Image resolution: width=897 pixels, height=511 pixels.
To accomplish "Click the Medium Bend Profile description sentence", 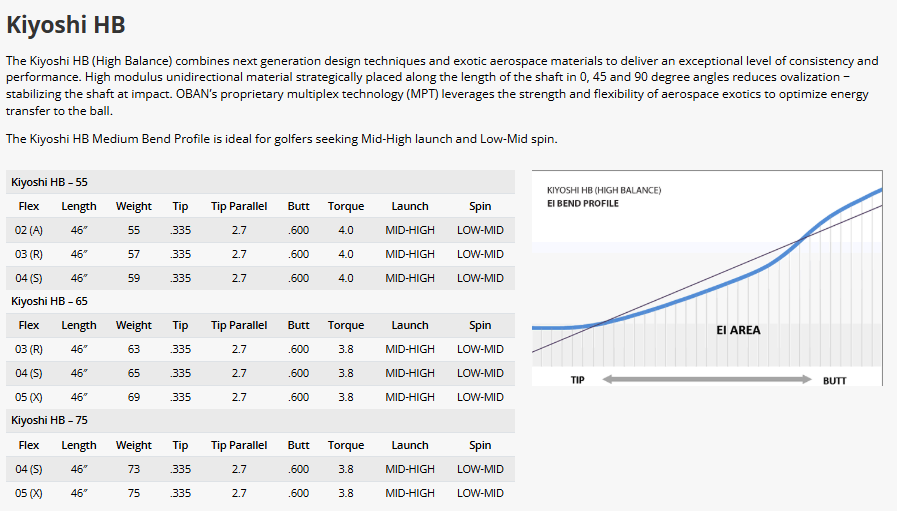I will click(x=281, y=139).
